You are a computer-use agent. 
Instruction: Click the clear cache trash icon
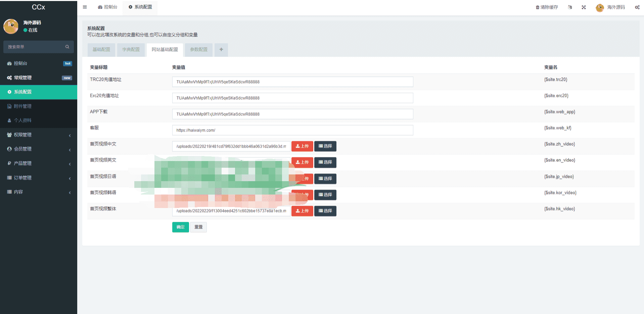click(x=537, y=7)
